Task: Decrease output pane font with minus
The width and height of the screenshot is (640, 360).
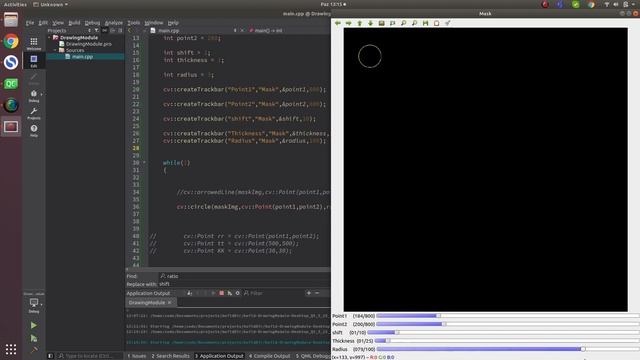Action: 317,293
